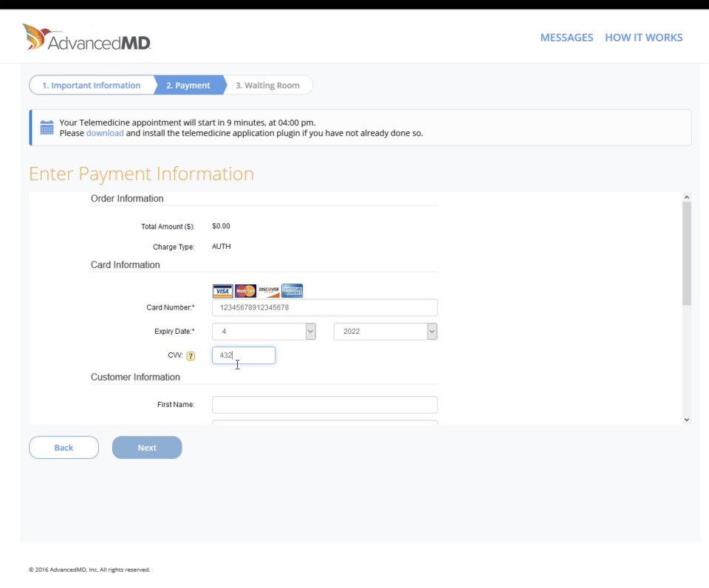Open the expiry month dropdown showing 4

[264, 331]
